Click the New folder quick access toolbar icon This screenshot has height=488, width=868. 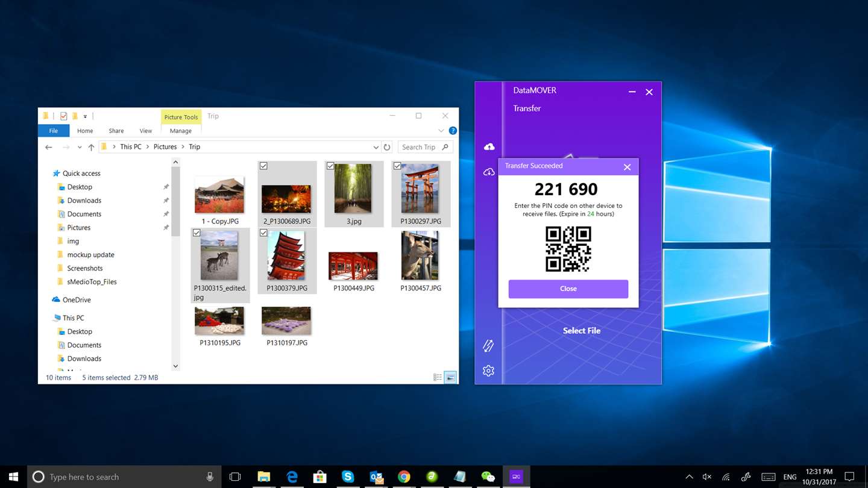point(75,116)
